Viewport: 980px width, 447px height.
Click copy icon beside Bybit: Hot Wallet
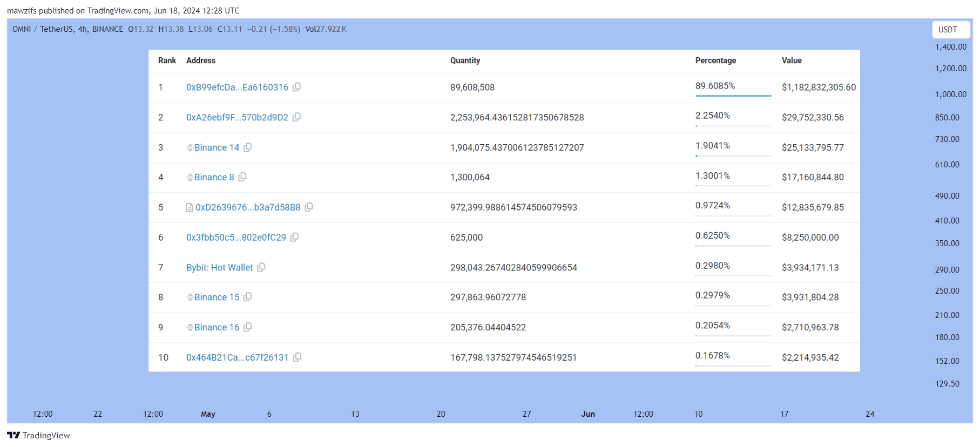pyautogui.click(x=261, y=267)
